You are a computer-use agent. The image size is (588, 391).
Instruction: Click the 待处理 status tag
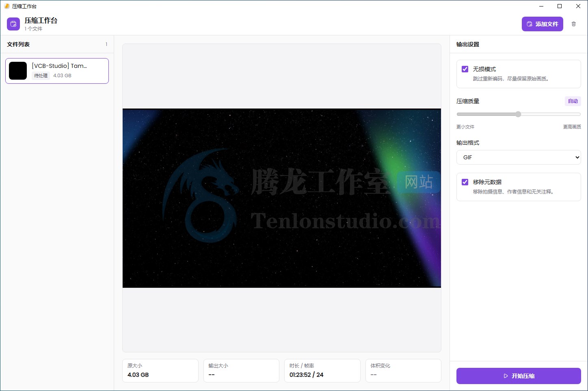point(41,76)
